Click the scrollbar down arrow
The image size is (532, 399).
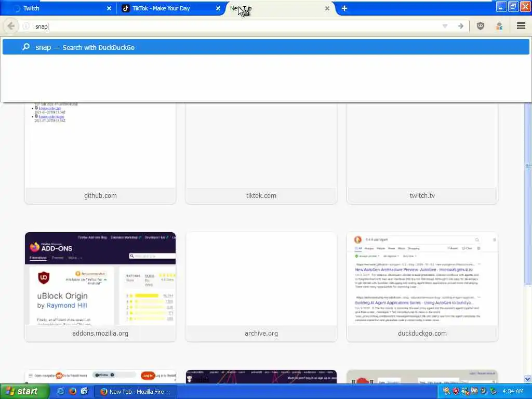click(x=528, y=379)
